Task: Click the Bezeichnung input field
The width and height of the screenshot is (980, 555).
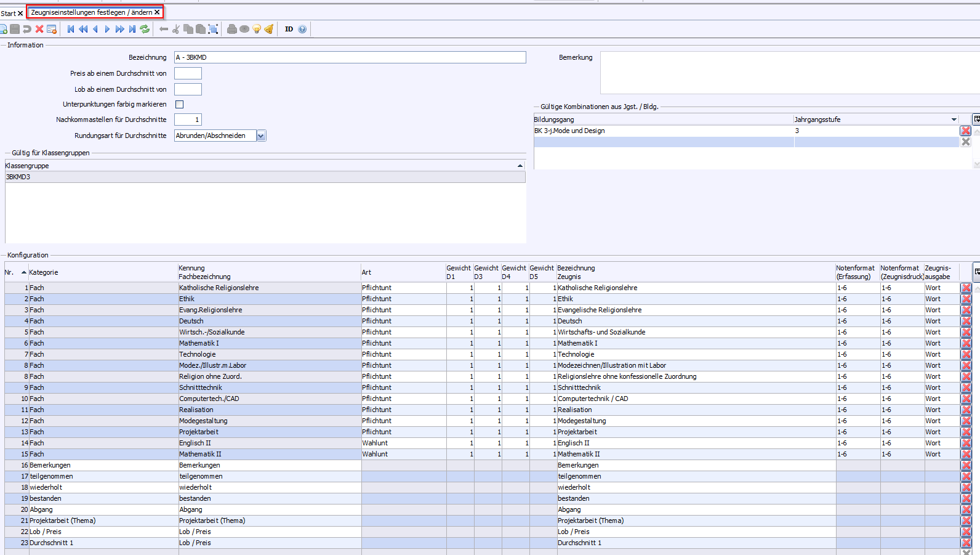Action: pyautogui.click(x=350, y=57)
